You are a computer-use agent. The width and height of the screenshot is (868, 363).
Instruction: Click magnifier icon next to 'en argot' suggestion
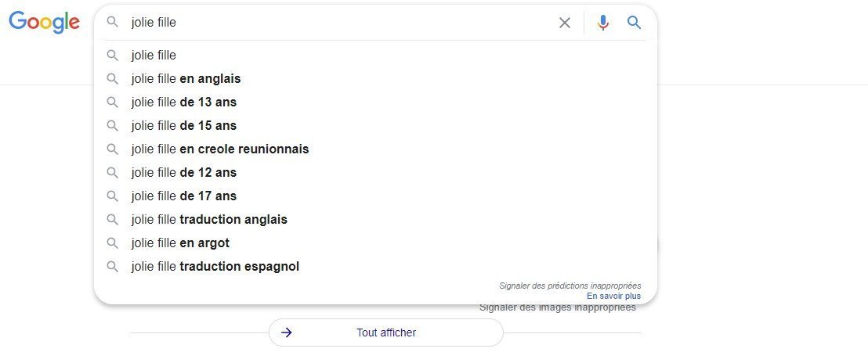[112, 243]
